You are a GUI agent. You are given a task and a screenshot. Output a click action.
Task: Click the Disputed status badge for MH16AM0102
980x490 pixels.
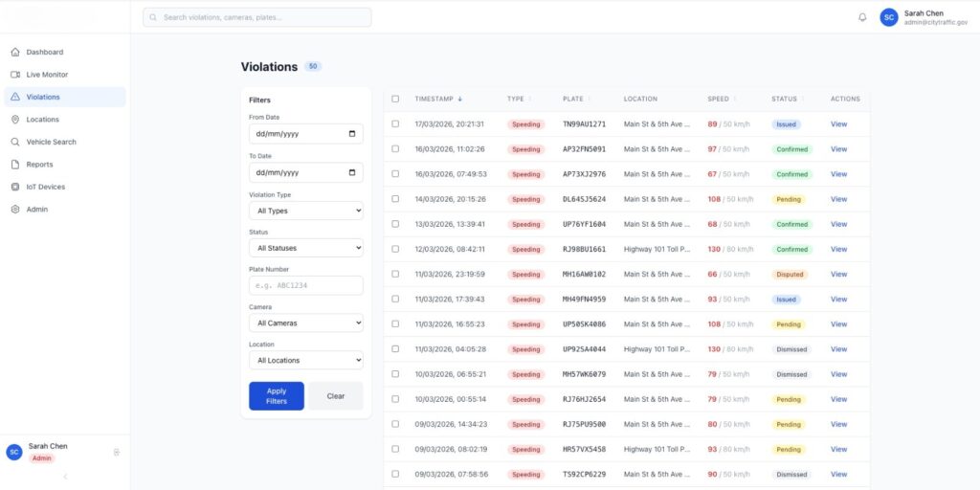tap(790, 275)
